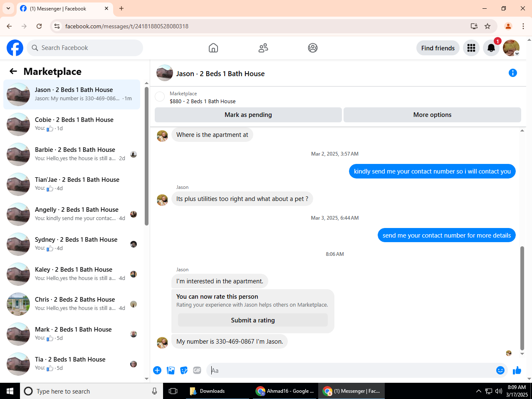The image size is (532, 399).
Task: Click the taskbar 'Type here to search' box
Action: coord(92,391)
